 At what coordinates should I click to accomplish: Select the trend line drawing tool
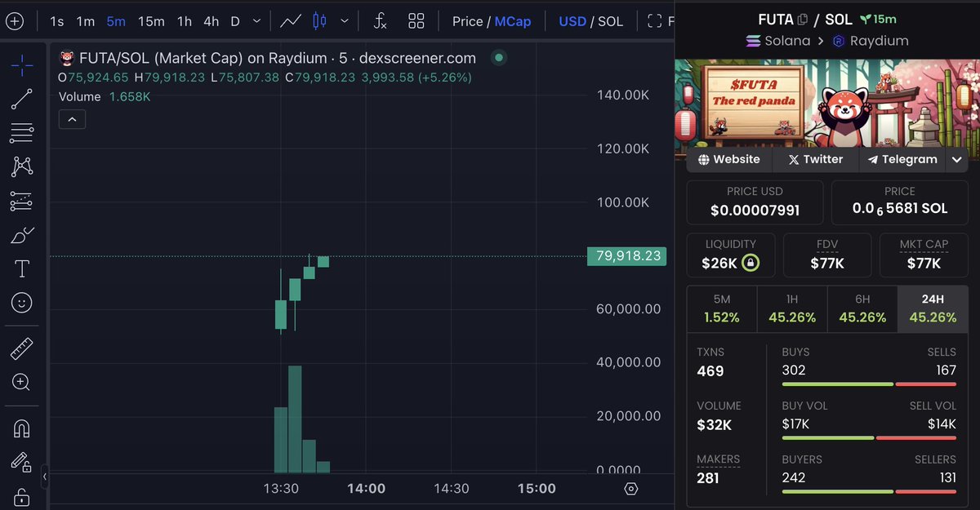(22, 100)
